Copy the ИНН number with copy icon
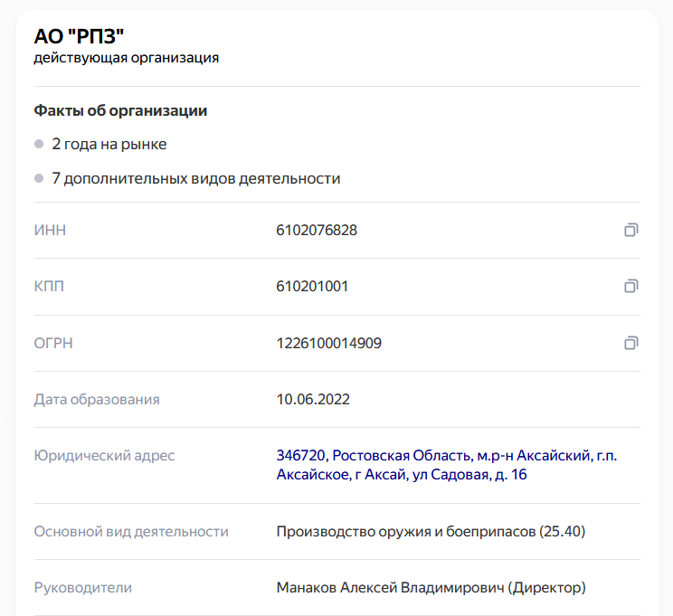Image resolution: width=673 pixels, height=616 pixels. (x=630, y=231)
